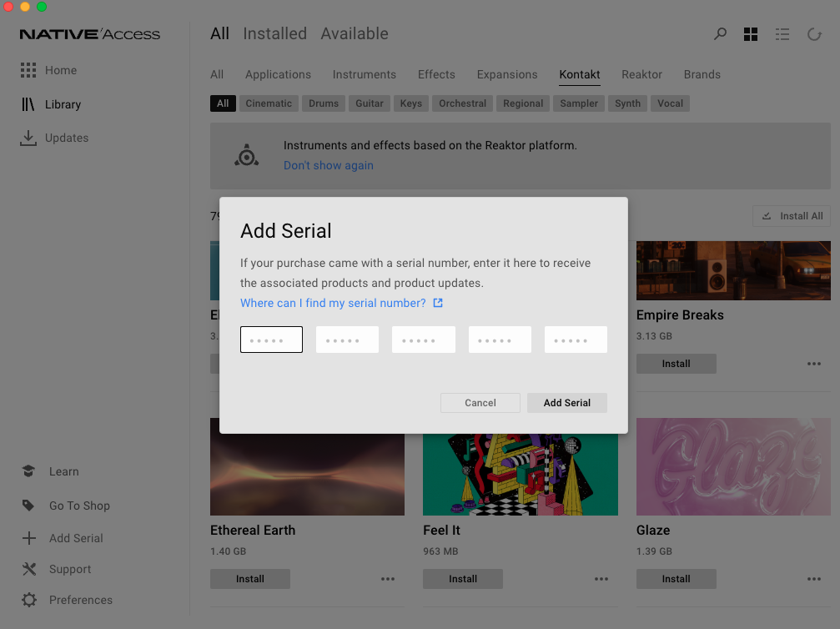Open more options for Ethereal Earth
Viewport: 840px width, 629px height.
388,579
